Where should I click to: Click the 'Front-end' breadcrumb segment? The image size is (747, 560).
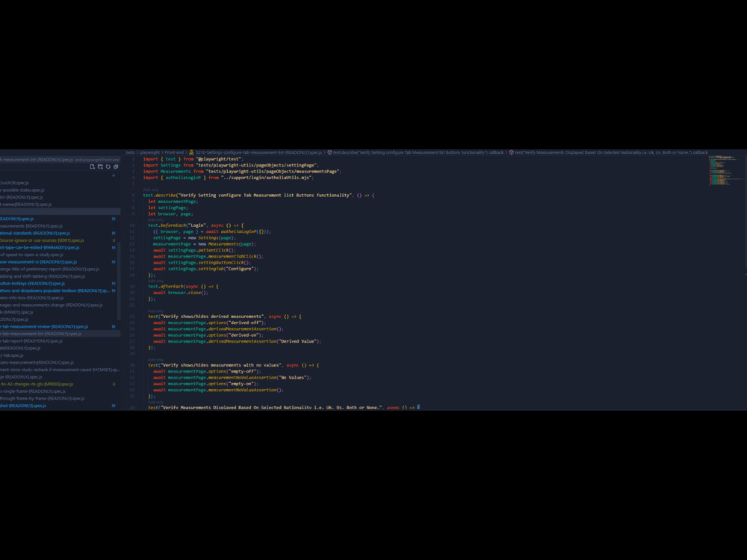tap(174, 152)
